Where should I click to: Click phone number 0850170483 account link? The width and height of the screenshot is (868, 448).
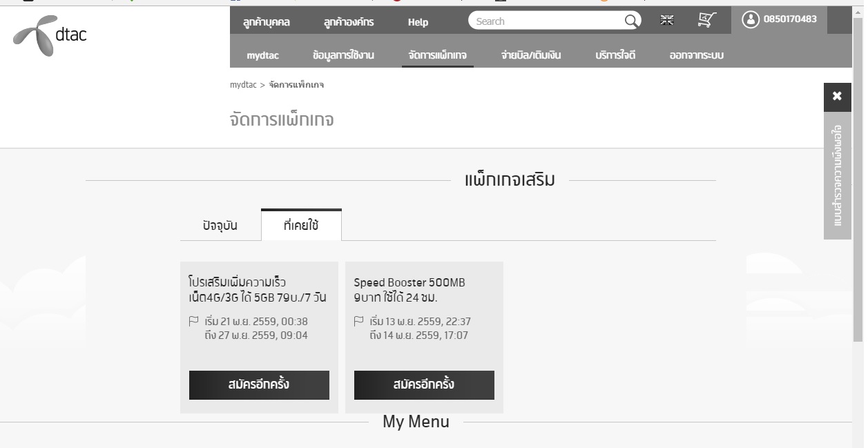(x=790, y=19)
